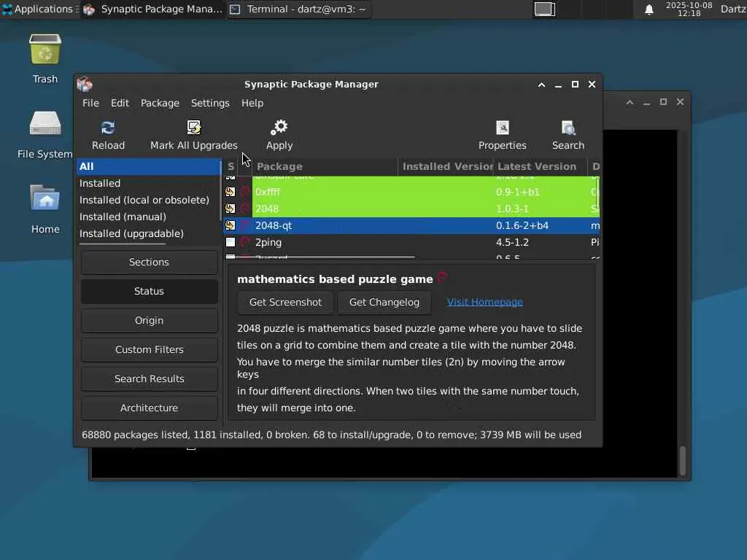Click the filter list horizontal scrollbar
Image resolution: width=747 pixels, height=560 pixels.
(123, 244)
